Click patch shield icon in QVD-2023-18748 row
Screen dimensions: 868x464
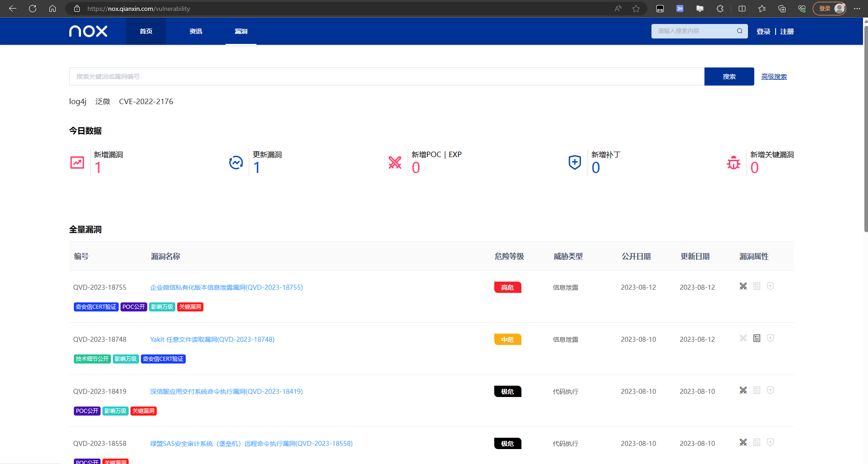(x=771, y=338)
